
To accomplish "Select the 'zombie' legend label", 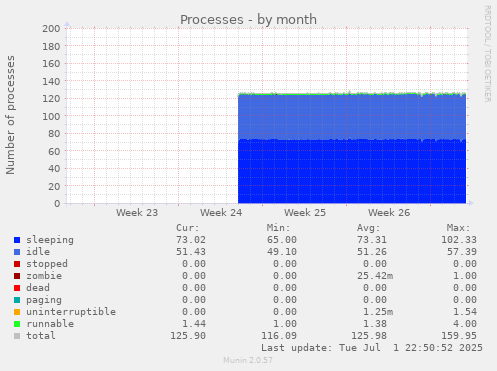I will pos(44,276).
